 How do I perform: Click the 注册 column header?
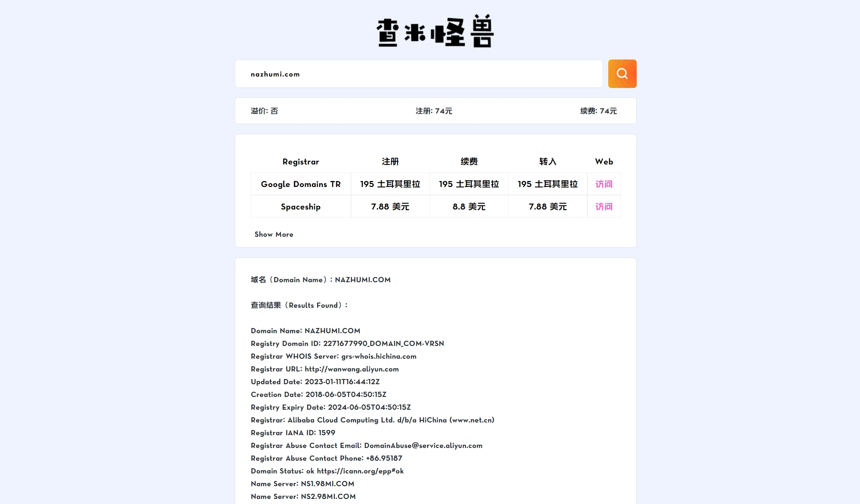point(390,161)
